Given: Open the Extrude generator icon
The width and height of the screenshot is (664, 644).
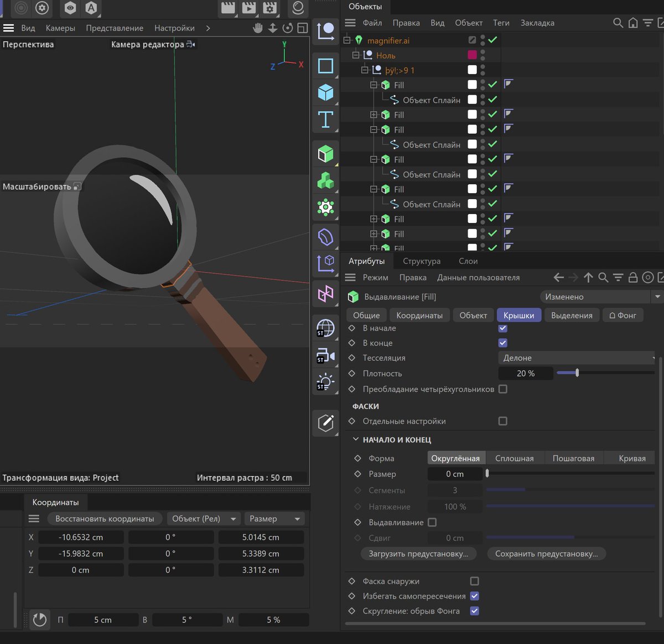Looking at the screenshot, I should point(325,153).
